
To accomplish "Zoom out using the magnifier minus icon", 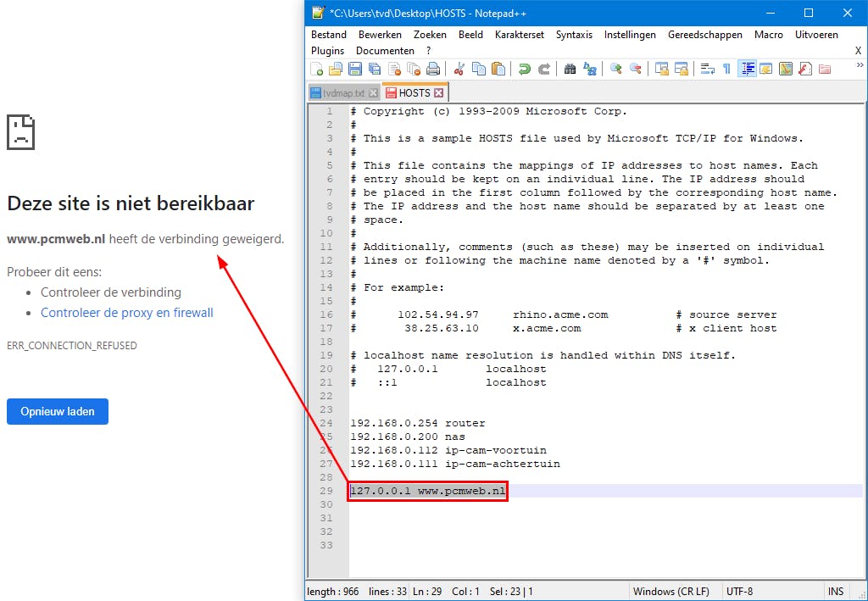I will click(636, 69).
